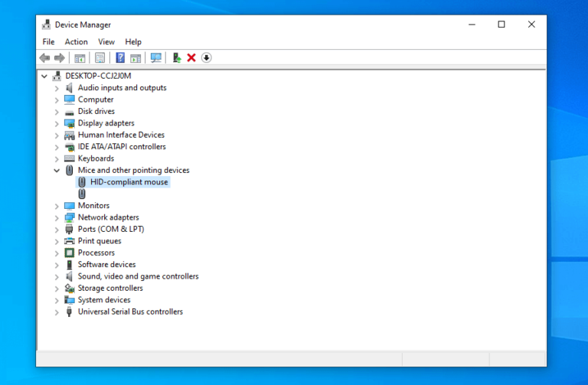Click the Processors chip icon
Screen dimensions: 588x385
(x=70, y=253)
